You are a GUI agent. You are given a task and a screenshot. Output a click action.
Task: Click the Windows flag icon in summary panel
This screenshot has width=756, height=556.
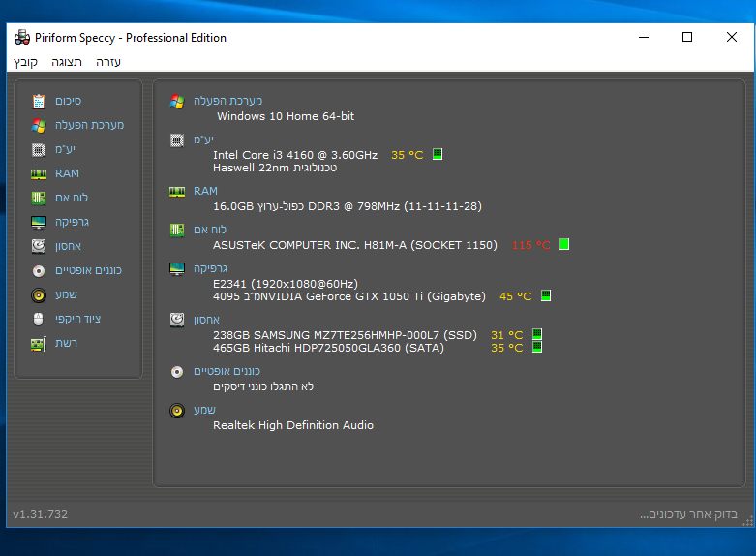point(177,102)
